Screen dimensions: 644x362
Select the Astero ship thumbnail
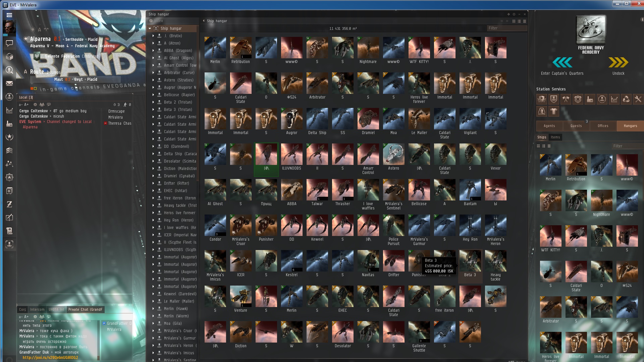click(393, 154)
